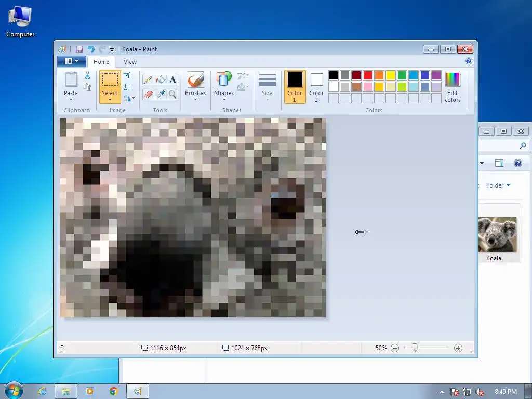The width and height of the screenshot is (532, 399).
Task: Activate Color 1 foreground selector
Action: pos(295,87)
